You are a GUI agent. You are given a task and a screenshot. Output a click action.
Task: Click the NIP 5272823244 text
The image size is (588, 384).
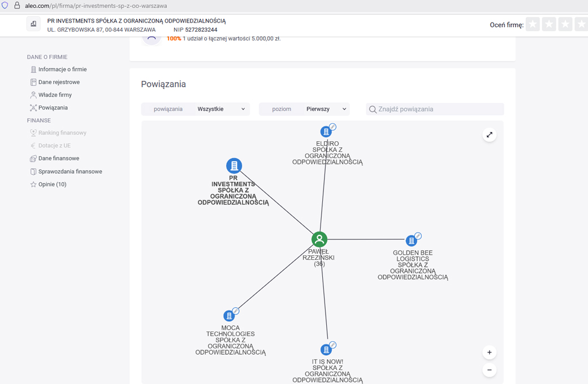(196, 29)
